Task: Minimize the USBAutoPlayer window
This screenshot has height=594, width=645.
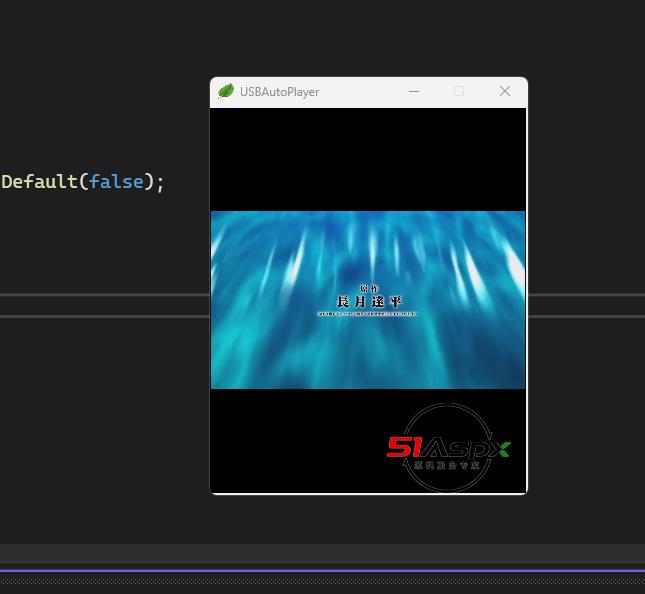Action: (x=414, y=91)
